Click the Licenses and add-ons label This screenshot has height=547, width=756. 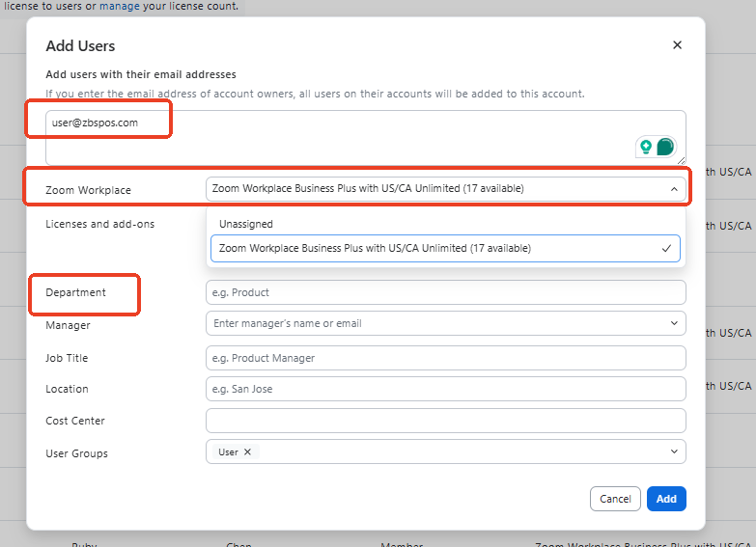coord(99,224)
